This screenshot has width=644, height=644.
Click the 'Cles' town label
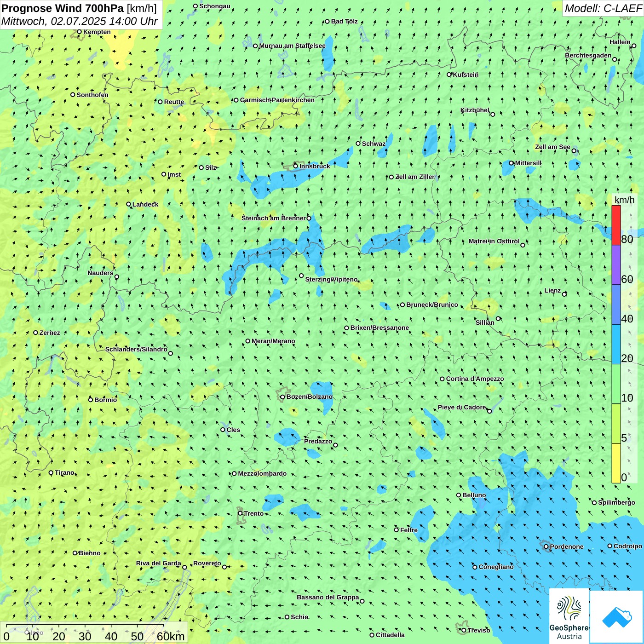pyautogui.click(x=233, y=430)
